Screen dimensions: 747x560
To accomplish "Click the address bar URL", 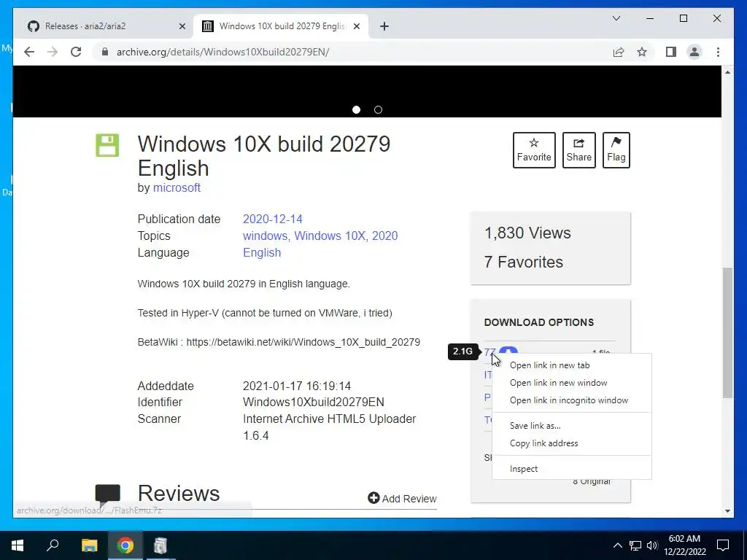I will 222,52.
